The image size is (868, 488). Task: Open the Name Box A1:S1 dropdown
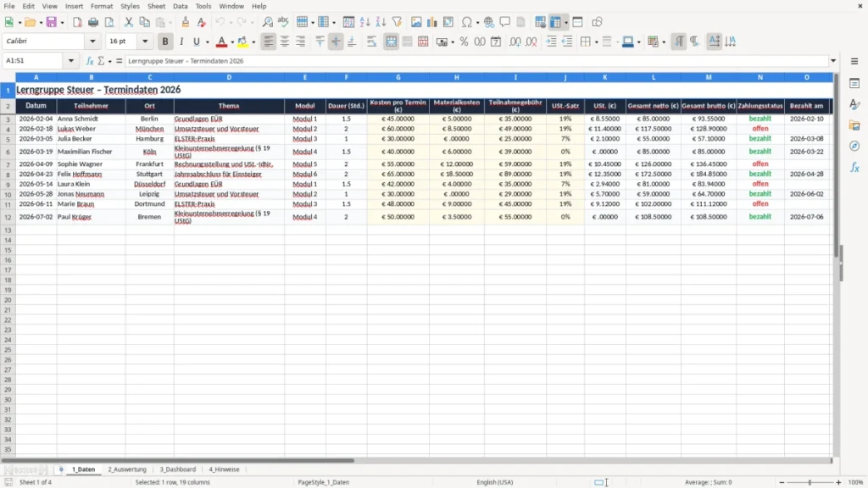[71, 61]
